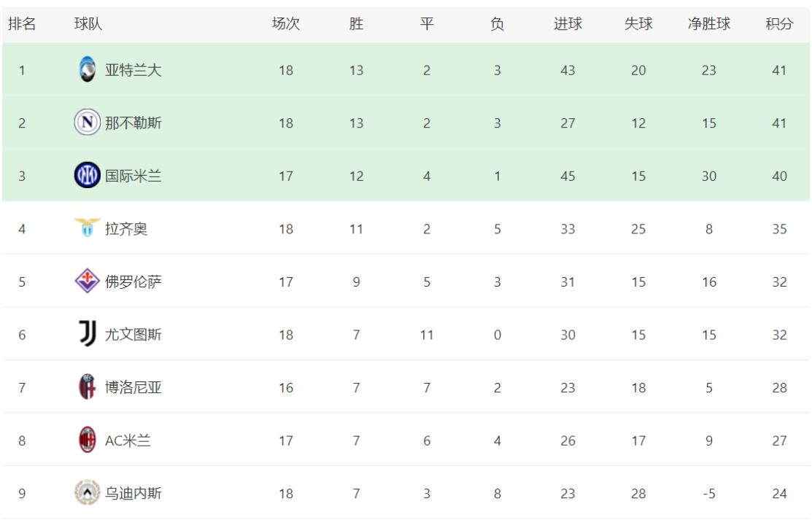Click the Lazio (拉齐奥) eagle crest icon
The image size is (812, 520).
tap(86, 228)
